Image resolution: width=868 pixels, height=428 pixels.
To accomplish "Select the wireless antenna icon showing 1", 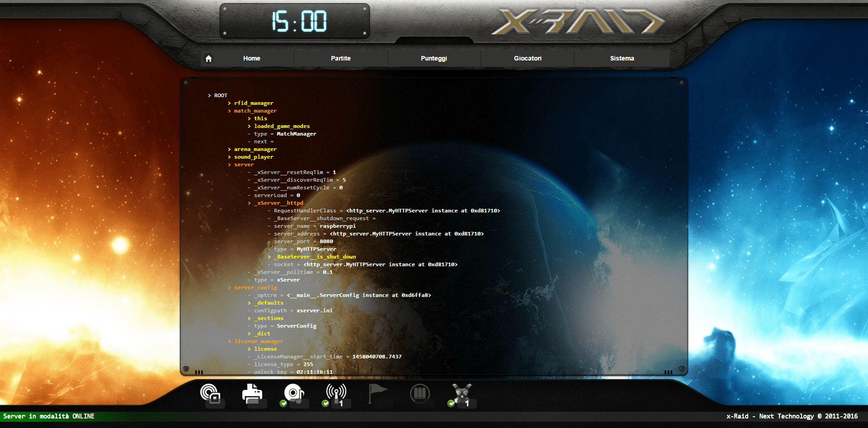I will [337, 392].
